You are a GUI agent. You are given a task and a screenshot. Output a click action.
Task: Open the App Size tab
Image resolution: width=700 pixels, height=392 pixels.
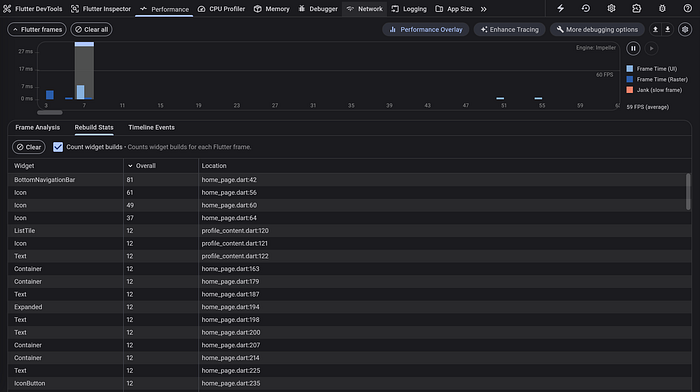pos(454,9)
